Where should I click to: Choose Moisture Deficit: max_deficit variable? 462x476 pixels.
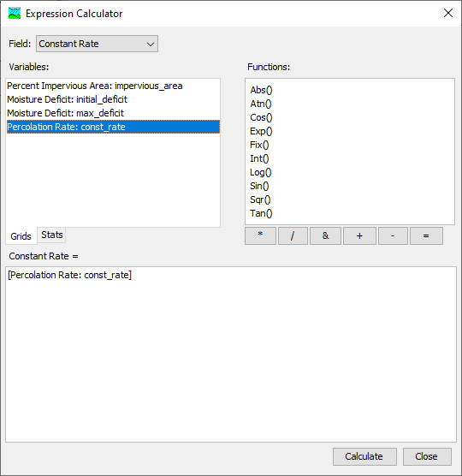pos(113,113)
